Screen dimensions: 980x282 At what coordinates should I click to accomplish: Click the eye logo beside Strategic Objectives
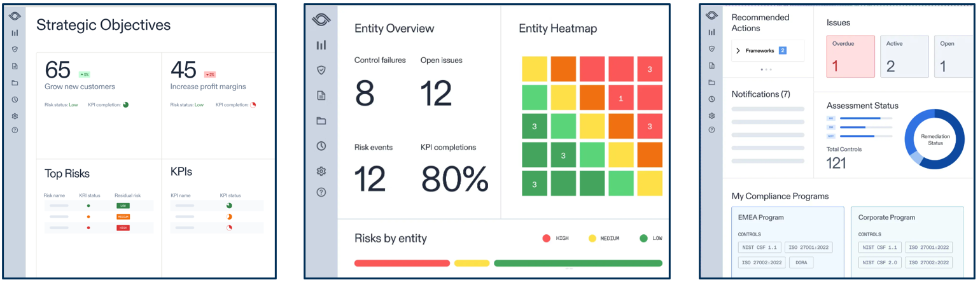pyautogui.click(x=15, y=17)
